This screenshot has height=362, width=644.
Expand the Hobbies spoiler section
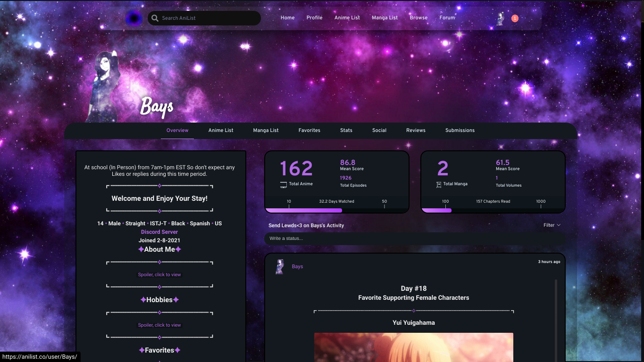coord(159,325)
